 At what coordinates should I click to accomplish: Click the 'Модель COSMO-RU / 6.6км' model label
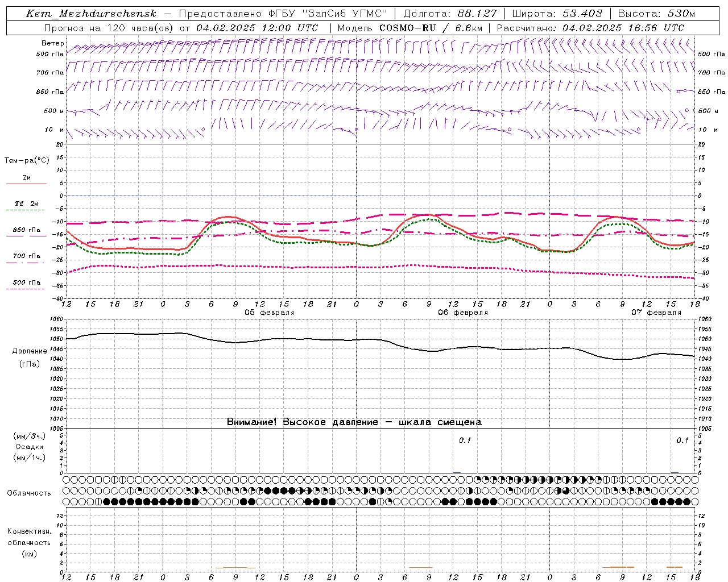[x=409, y=28]
